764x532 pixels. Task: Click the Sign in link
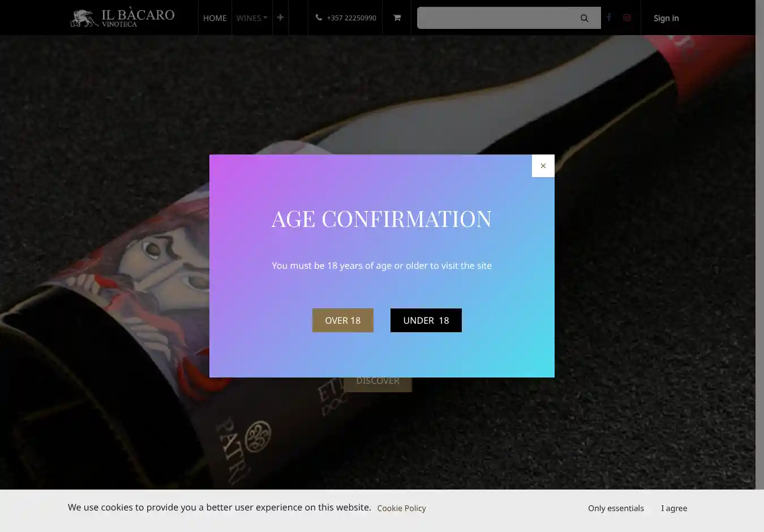pyautogui.click(x=666, y=18)
